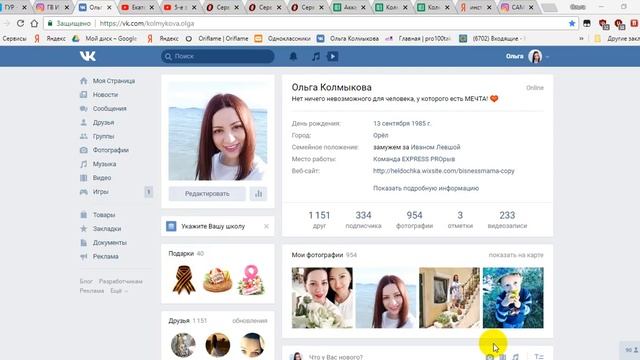Open the heldochka.wixsite.com website link
The image size is (640, 360).
[444, 171]
